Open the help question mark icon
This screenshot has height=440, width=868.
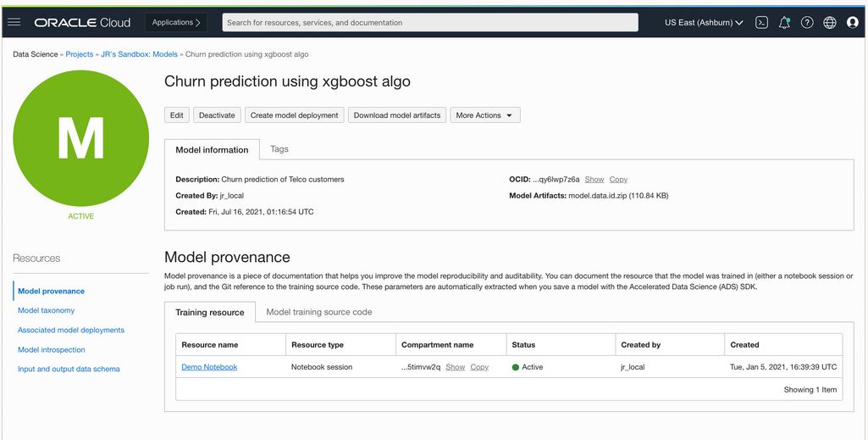807,23
